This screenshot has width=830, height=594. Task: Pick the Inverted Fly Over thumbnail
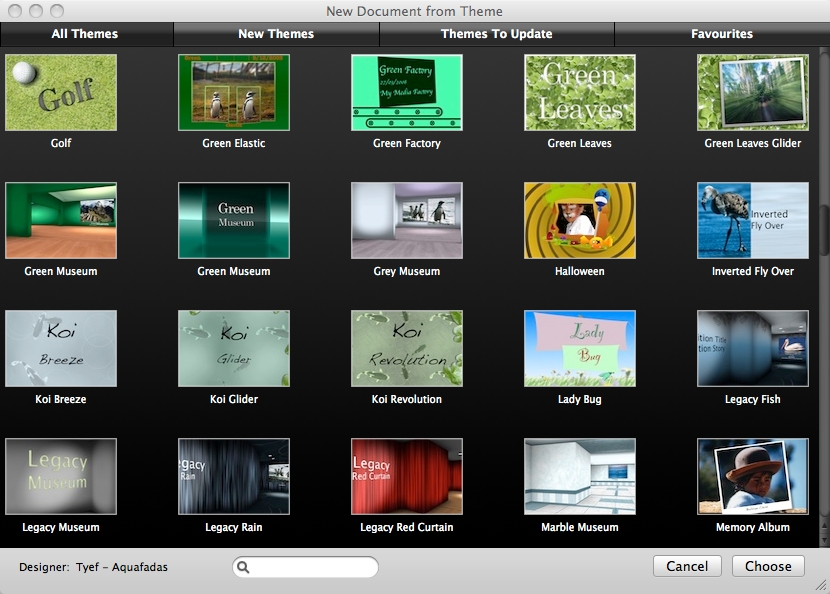753,221
